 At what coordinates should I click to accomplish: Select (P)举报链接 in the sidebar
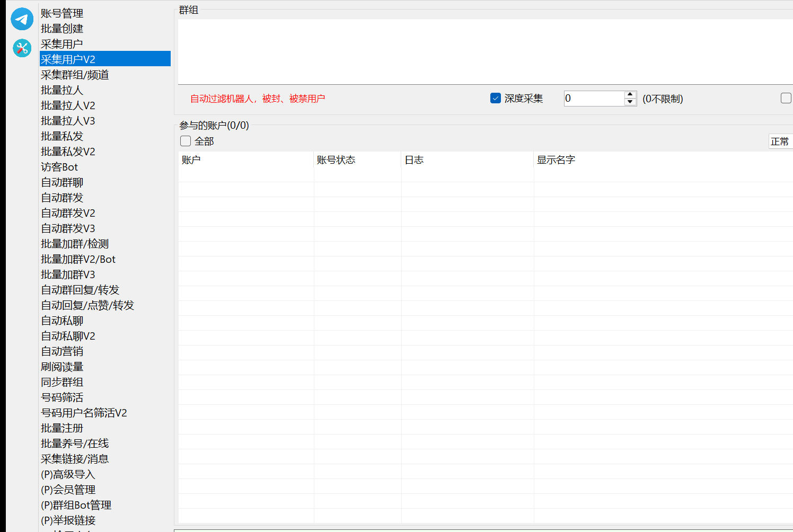(x=105, y=520)
